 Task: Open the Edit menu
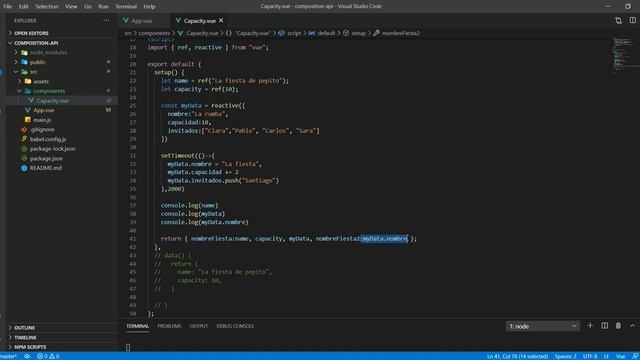(23, 7)
